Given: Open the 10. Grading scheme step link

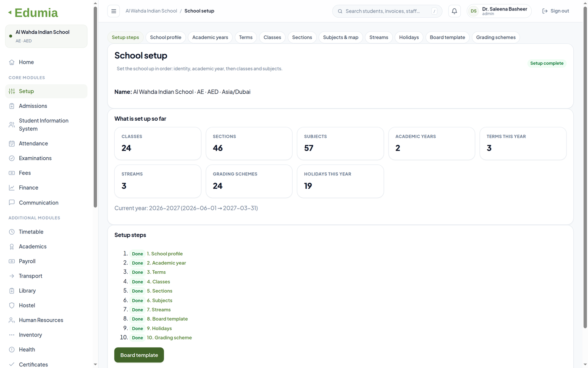Looking at the screenshot, I should pyautogui.click(x=169, y=338).
